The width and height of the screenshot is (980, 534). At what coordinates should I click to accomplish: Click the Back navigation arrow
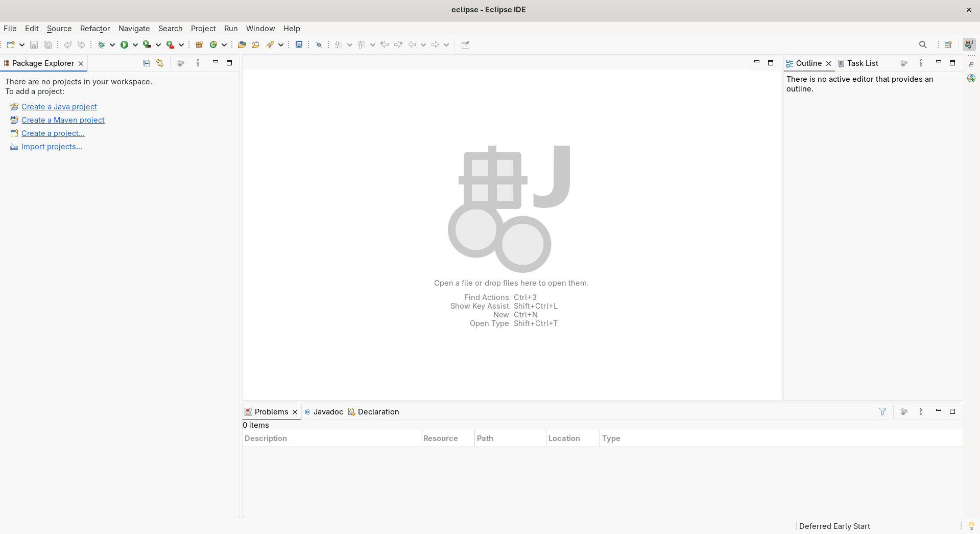(x=412, y=45)
